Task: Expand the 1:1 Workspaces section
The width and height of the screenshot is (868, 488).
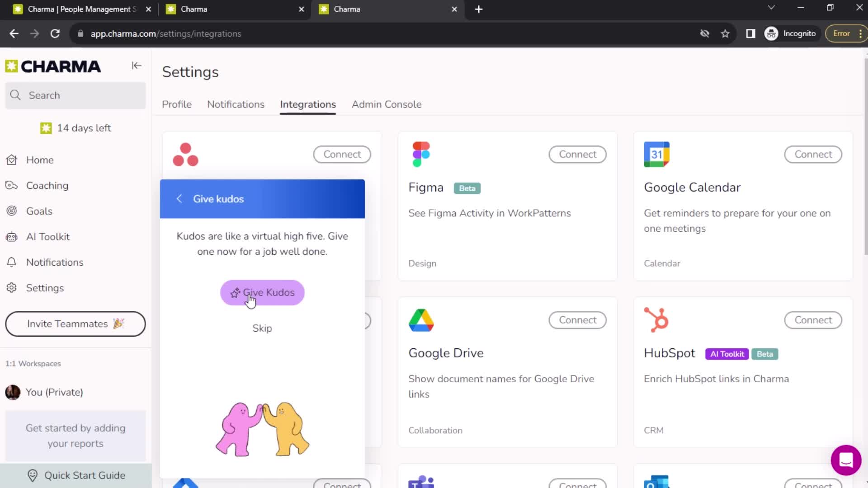Action: tap(33, 363)
